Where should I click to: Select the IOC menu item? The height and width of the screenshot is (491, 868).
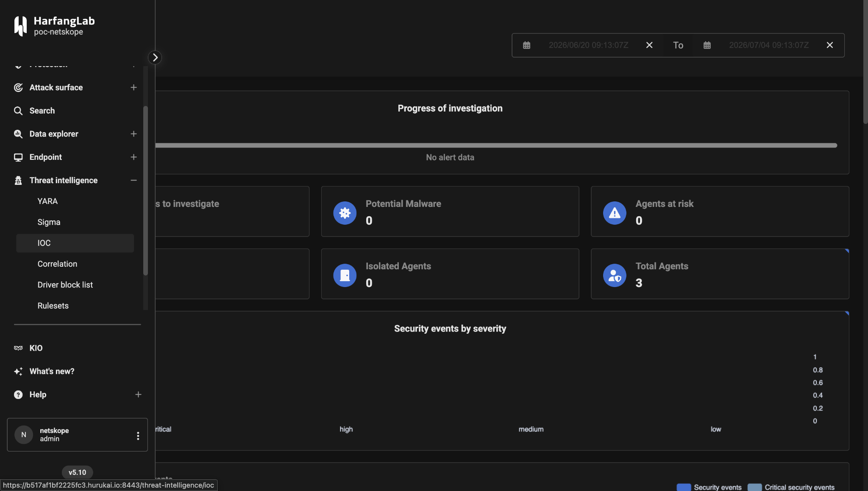75,243
